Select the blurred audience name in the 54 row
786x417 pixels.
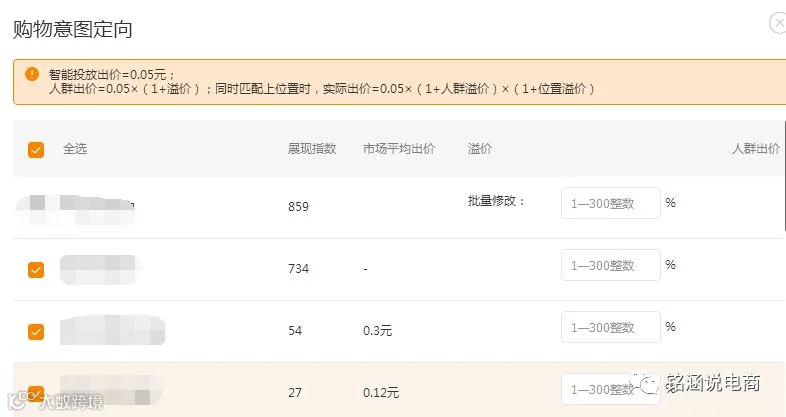click(112, 330)
